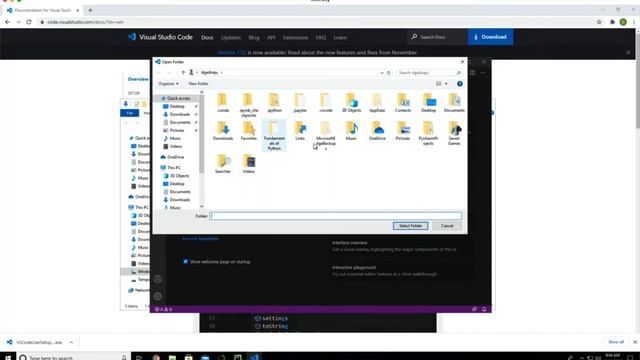Select the .ipython folder

(274, 103)
